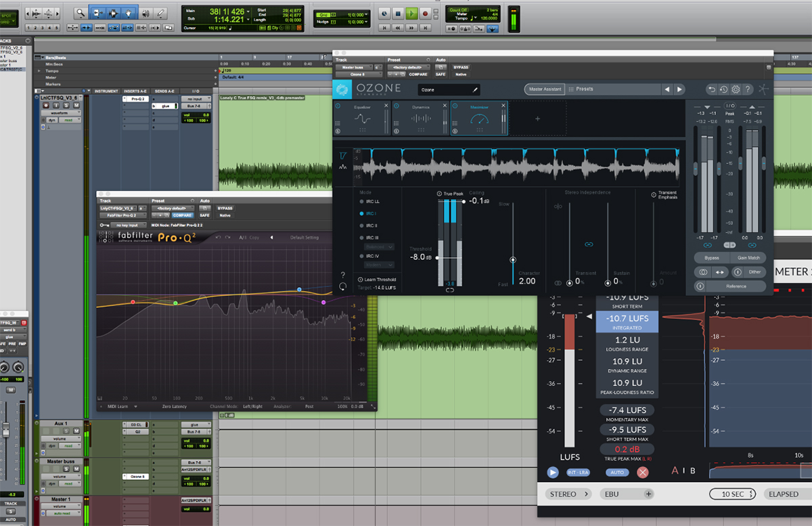Select the Equalizer module tab
Viewport: 812px width, 526px height.
[362, 118]
